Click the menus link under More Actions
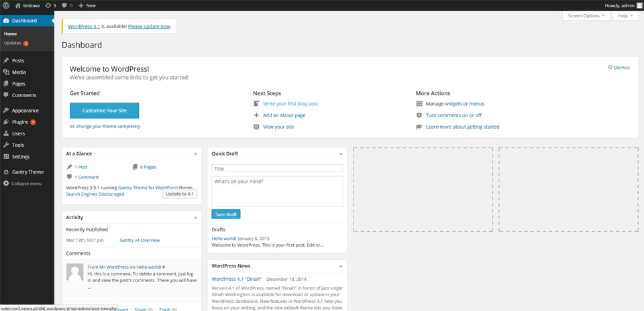Viewport: 644px width, 311px height. point(477,104)
